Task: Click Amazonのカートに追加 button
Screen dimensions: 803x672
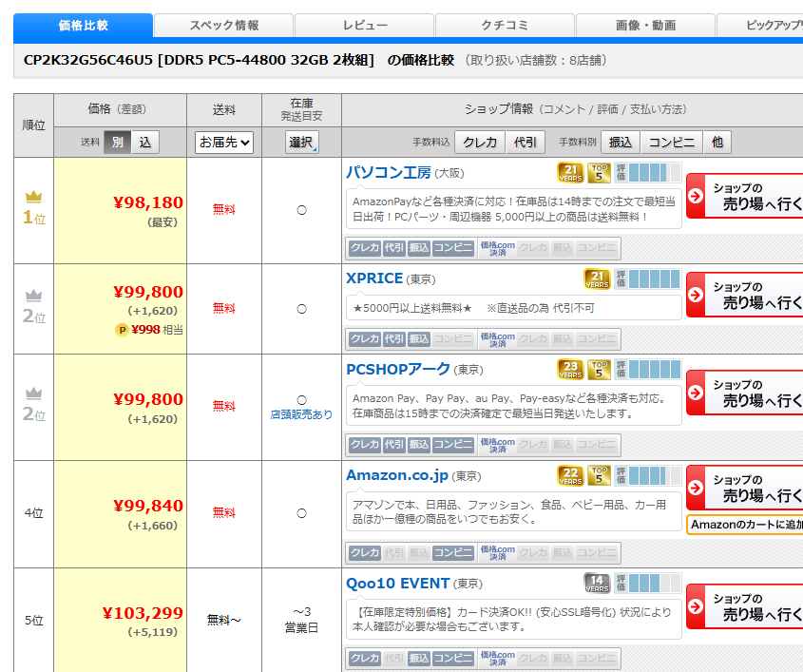Action: 745,525
